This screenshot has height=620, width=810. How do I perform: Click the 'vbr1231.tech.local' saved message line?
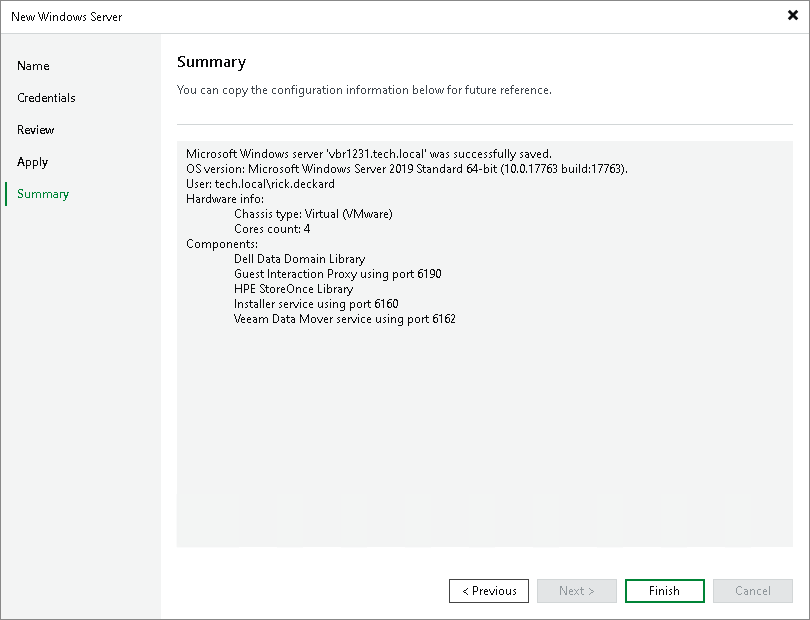pos(369,154)
